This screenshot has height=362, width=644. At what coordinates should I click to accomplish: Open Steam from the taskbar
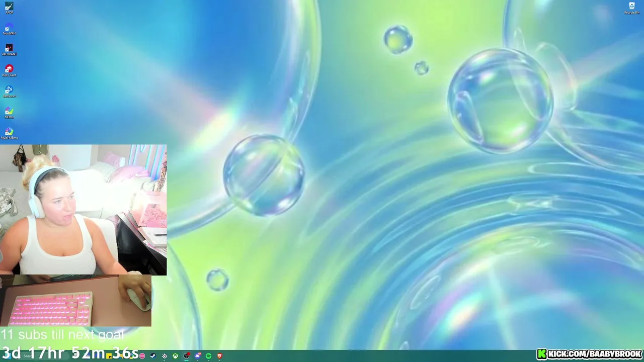(x=153, y=356)
